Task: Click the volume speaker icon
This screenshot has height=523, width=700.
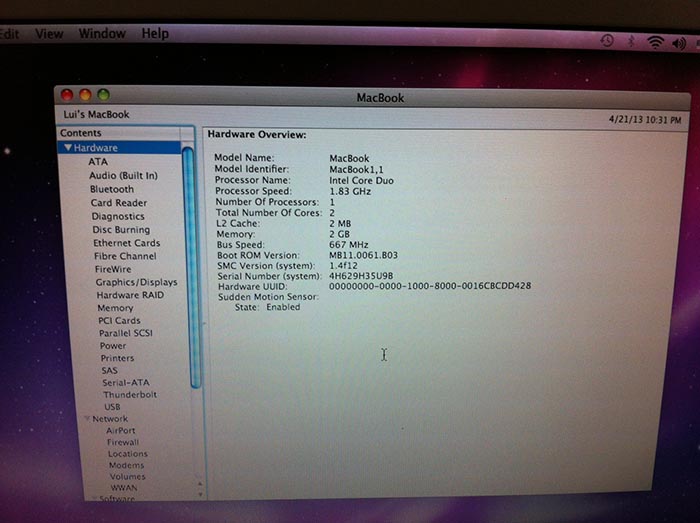Action: (679, 43)
